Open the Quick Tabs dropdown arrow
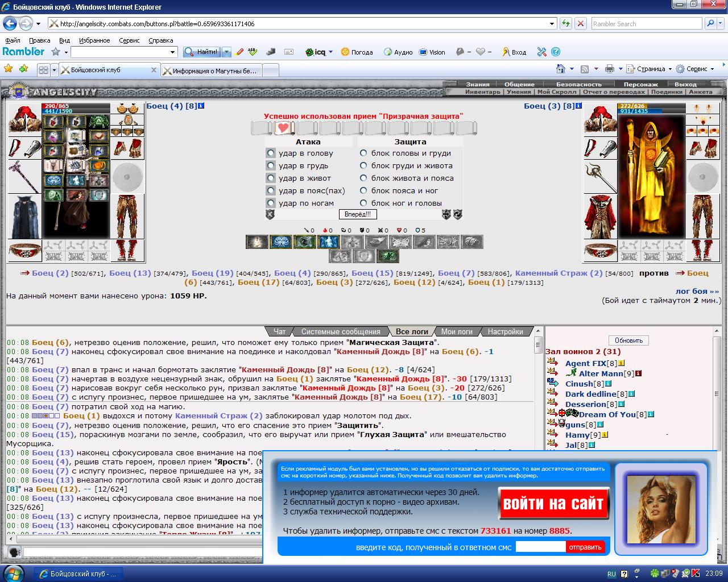The height and width of the screenshot is (582, 728). pos(55,69)
